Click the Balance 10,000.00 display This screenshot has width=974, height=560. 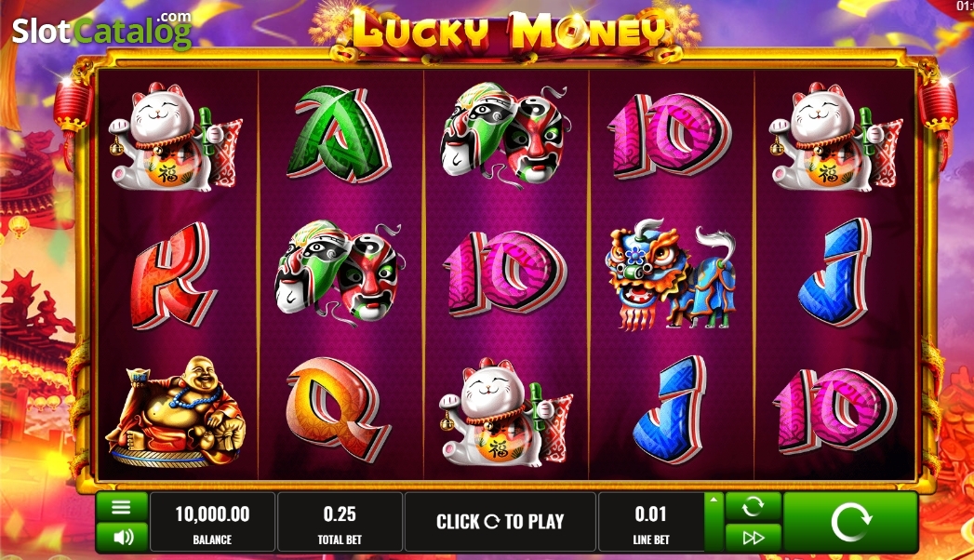coord(212,522)
